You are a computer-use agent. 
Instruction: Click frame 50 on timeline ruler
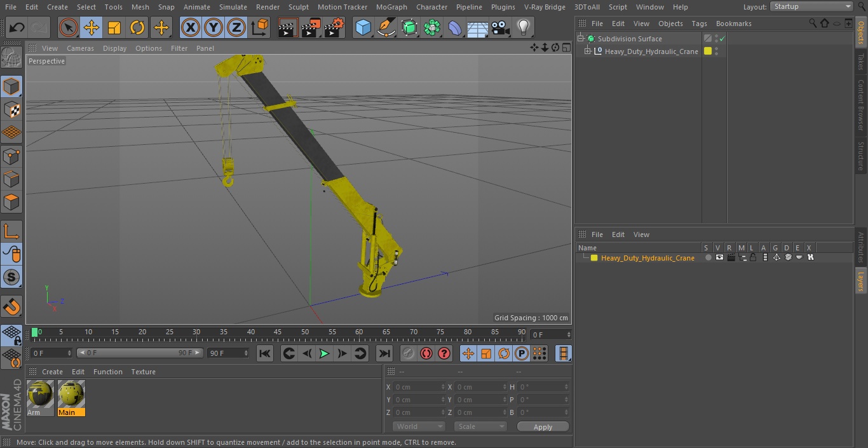pos(305,332)
